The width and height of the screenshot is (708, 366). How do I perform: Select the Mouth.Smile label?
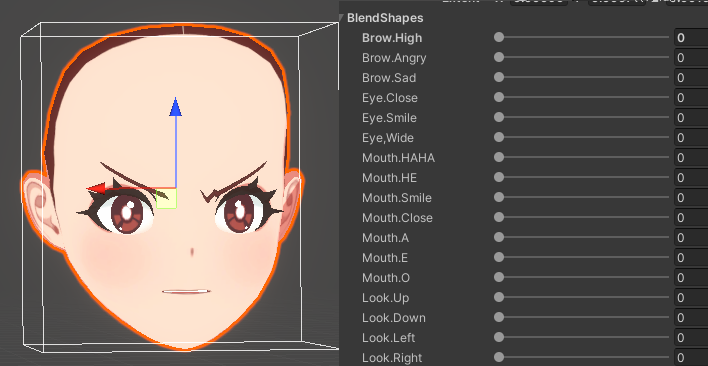click(396, 198)
